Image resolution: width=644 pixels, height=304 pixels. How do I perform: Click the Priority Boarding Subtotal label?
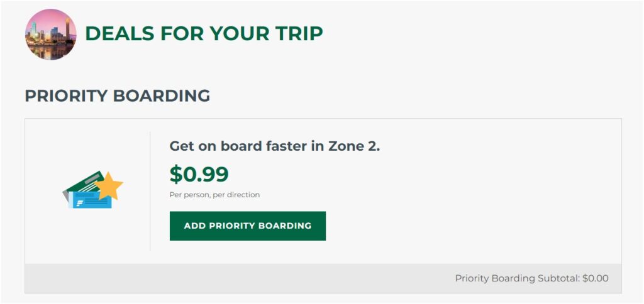[518, 279]
